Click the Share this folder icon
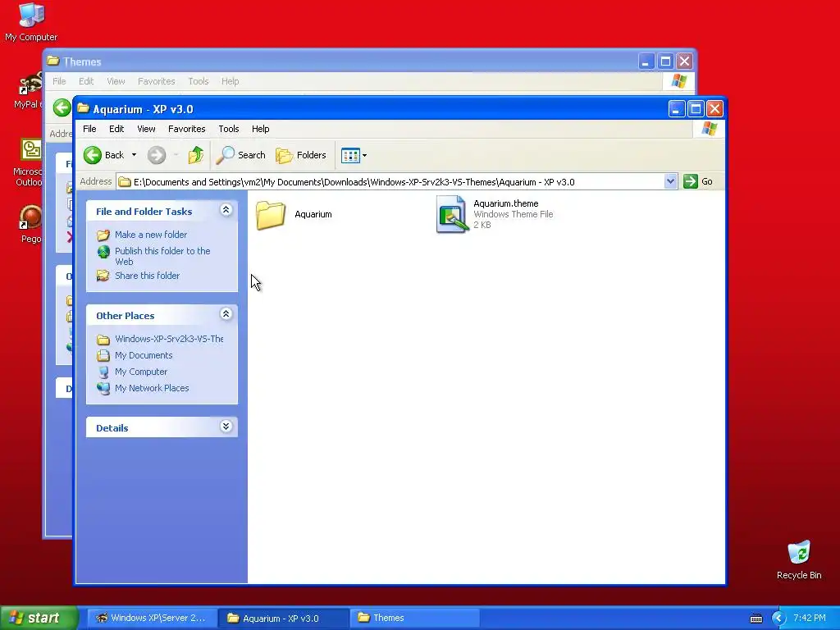840x630 pixels. pos(103,276)
